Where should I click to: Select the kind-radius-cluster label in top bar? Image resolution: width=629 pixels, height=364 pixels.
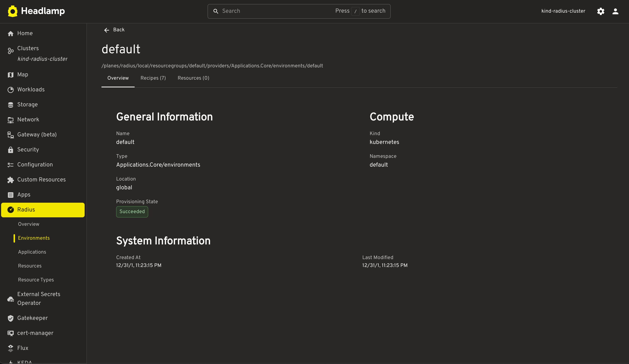pos(563,11)
